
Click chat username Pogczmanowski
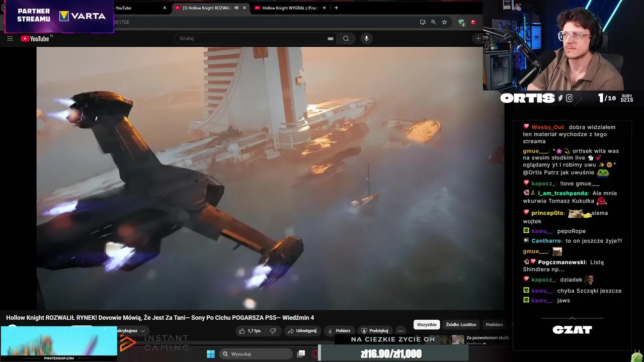(562, 262)
